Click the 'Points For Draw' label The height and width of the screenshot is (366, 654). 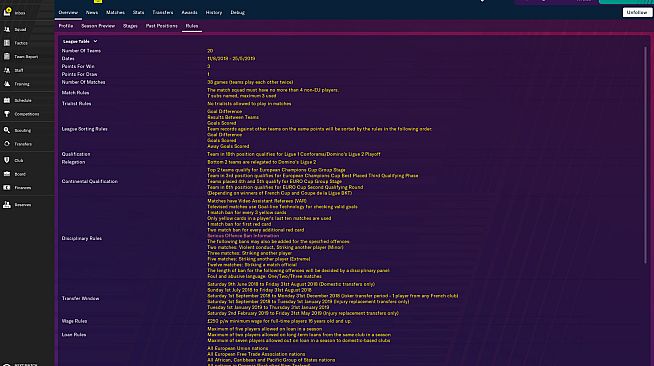click(x=79, y=74)
